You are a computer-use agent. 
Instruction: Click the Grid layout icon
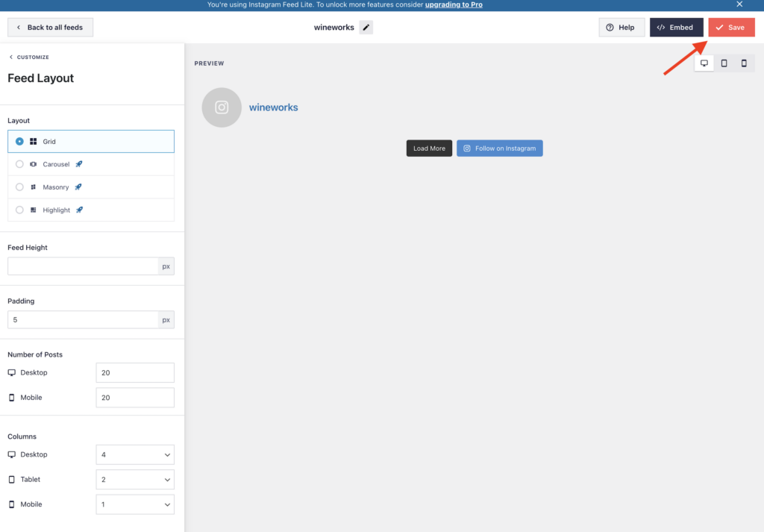[33, 141]
